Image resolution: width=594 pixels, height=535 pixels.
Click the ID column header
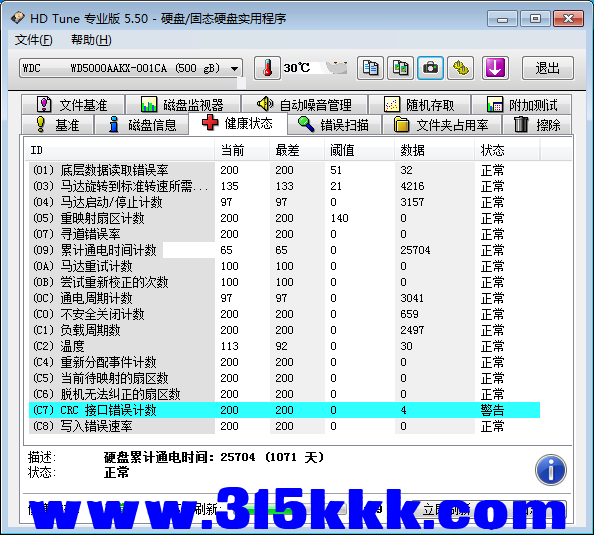(120, 150)
